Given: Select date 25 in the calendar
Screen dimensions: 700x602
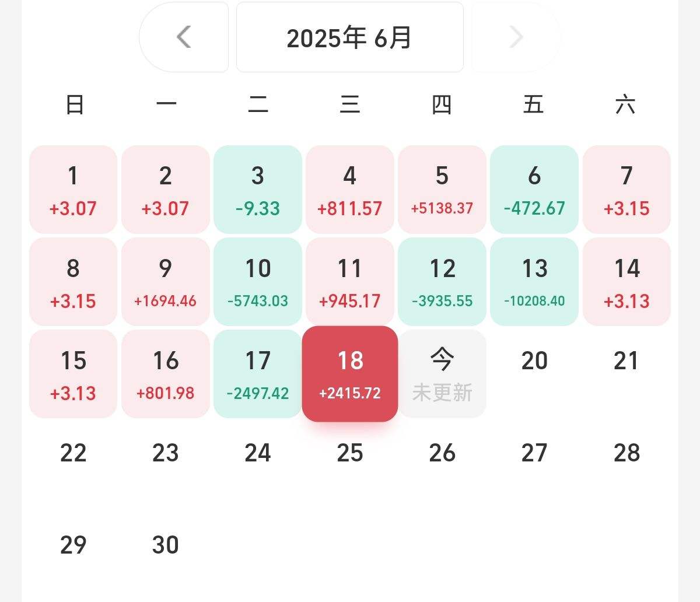Looking at the screenshot, I should 350,453.
